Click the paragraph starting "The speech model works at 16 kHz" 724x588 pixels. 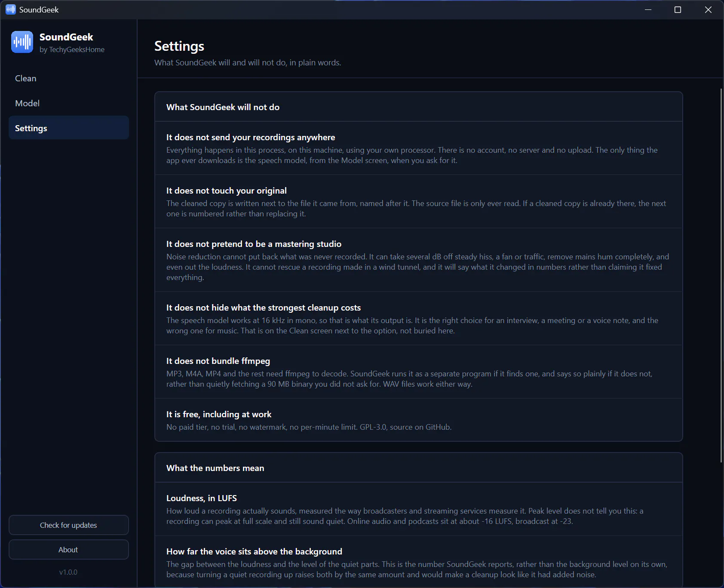412,326
